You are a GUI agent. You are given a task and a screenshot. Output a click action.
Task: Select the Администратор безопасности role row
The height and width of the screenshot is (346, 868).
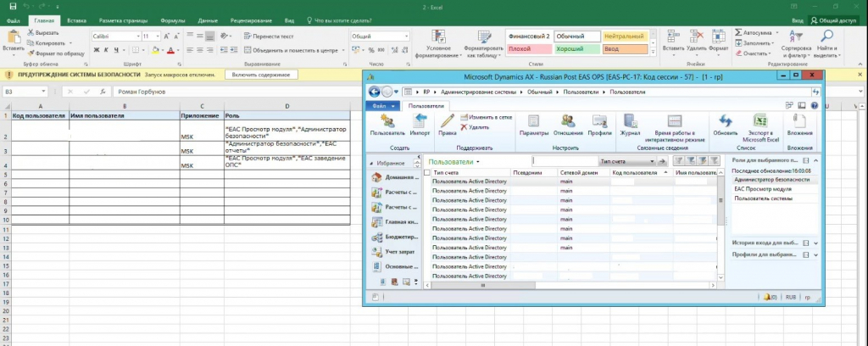[775, 180]
